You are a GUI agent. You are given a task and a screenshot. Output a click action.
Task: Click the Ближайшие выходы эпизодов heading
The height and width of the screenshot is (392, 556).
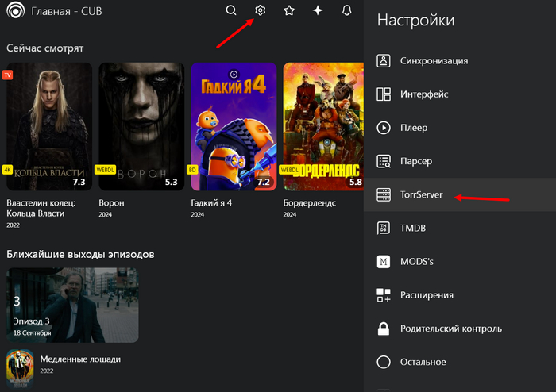tap(80, 254)
